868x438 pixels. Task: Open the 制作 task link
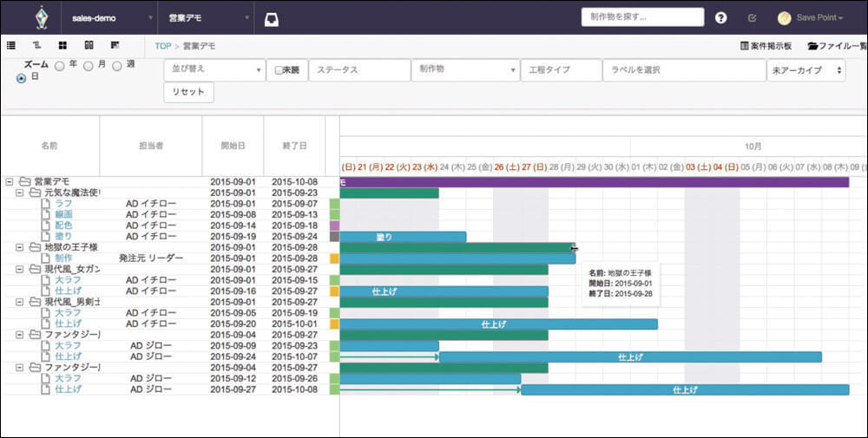63,258
